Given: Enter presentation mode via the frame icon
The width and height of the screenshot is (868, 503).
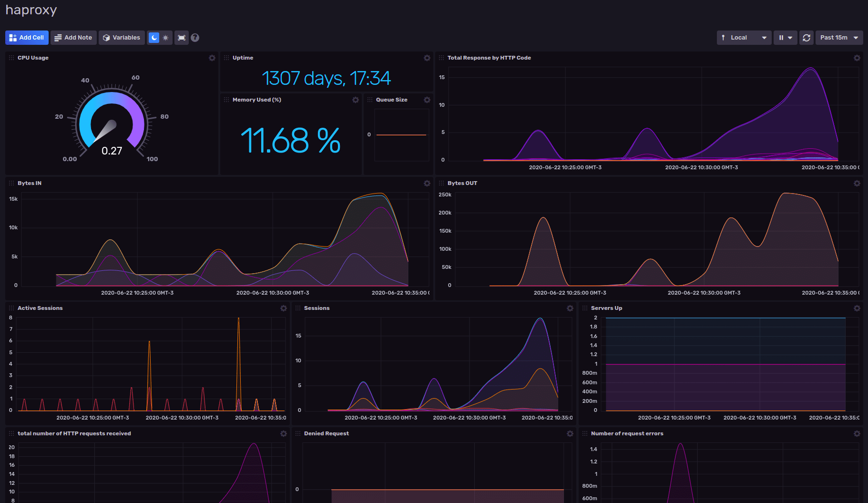Looking at the screenshot, I should click(x=182, y=37).
